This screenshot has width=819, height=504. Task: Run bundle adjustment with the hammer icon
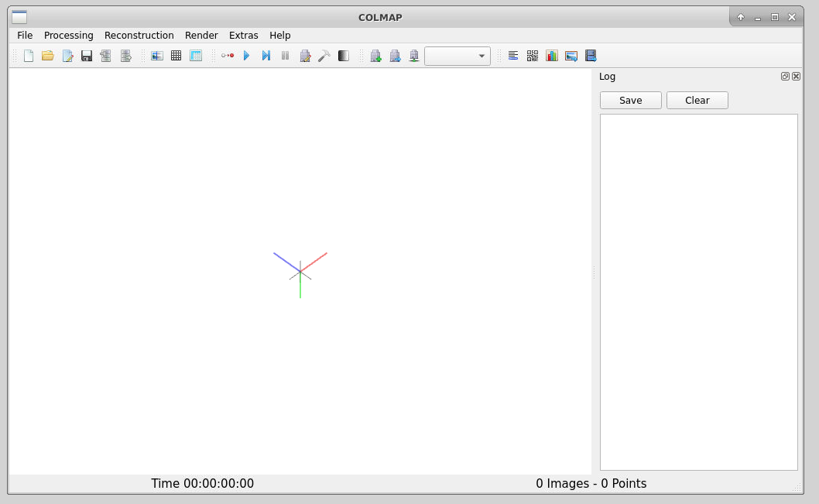324,55
